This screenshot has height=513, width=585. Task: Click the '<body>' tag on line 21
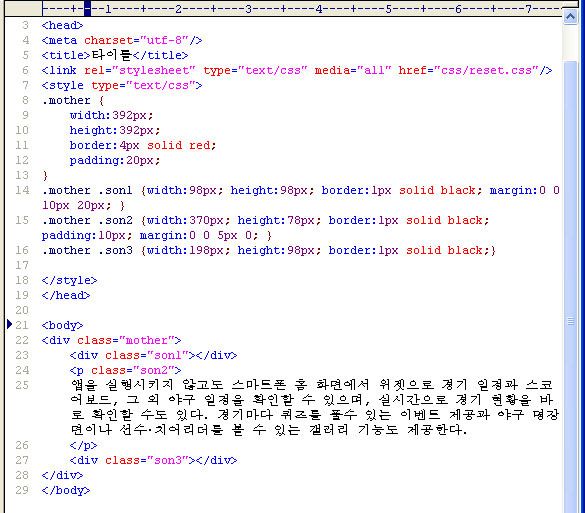[x=62, y=325]
